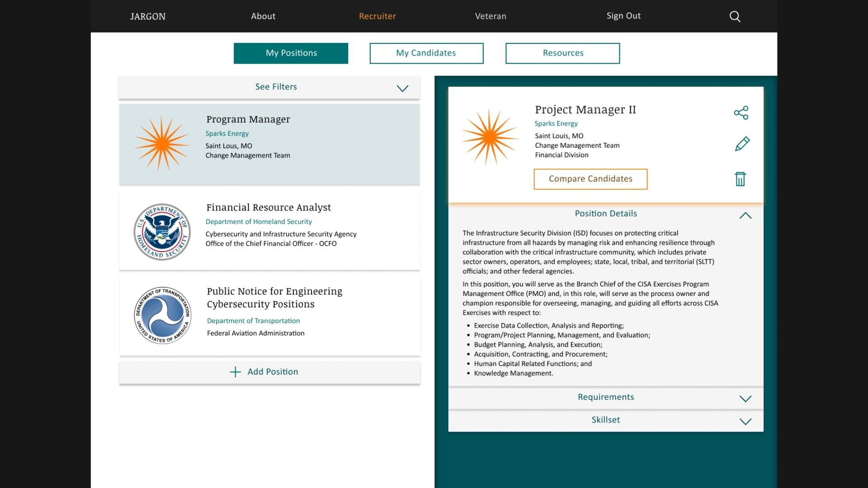Click bullet 'Knowledge Management.'

[514, 373]
